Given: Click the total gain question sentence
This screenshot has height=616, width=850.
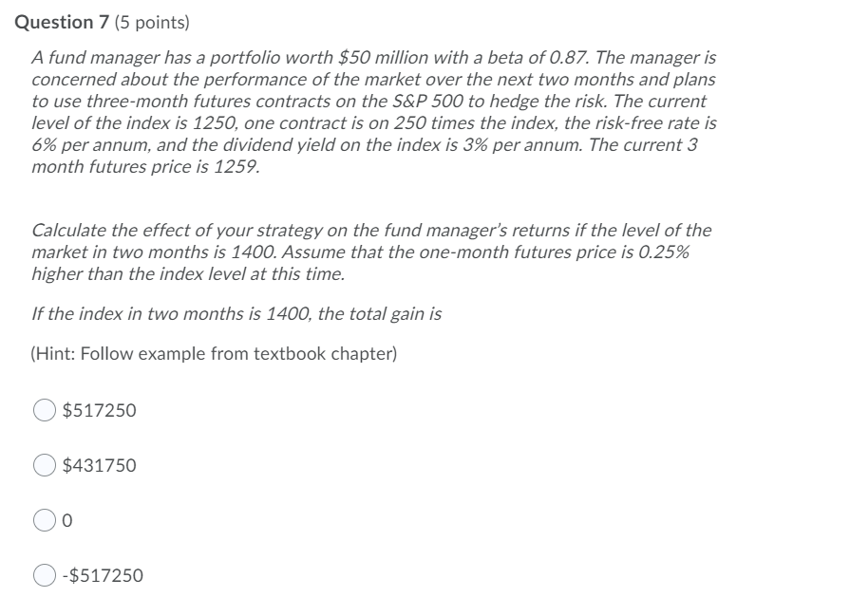Looking at the screenshot, I should [x=235, y=316].
